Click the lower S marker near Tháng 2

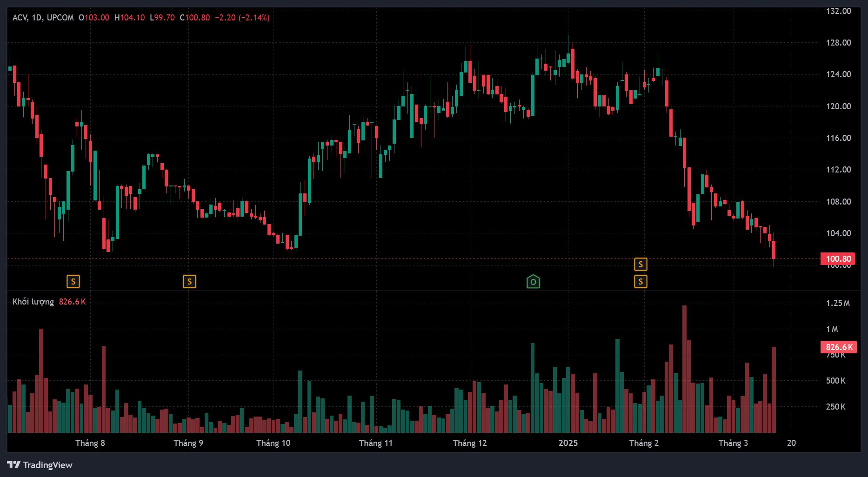point(641,281)
